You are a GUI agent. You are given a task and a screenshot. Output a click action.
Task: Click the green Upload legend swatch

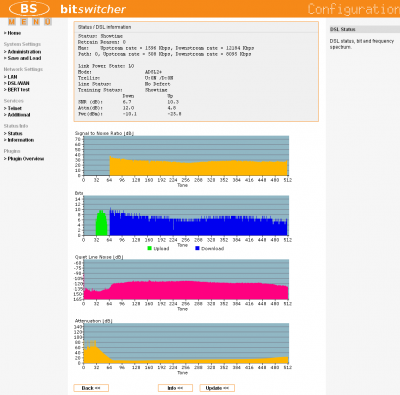[x=149, y=248]
